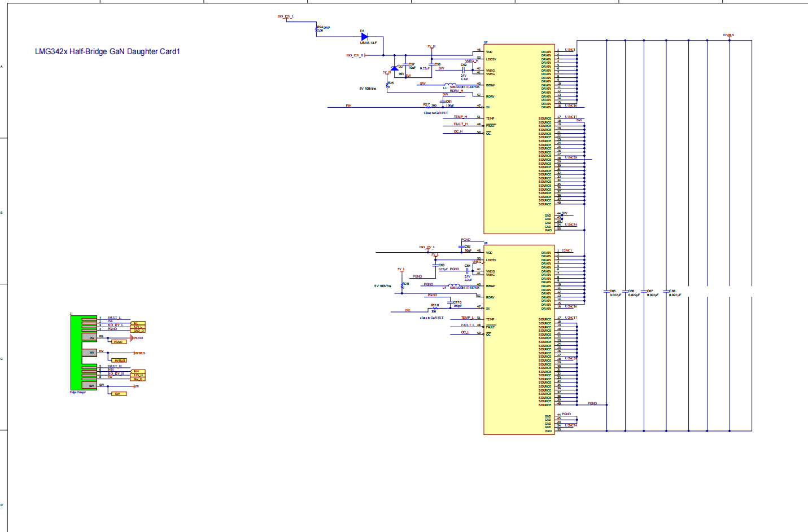Select capacitor C61 100pF
This screenshot has height=532, width=808.
coord(443,102)
